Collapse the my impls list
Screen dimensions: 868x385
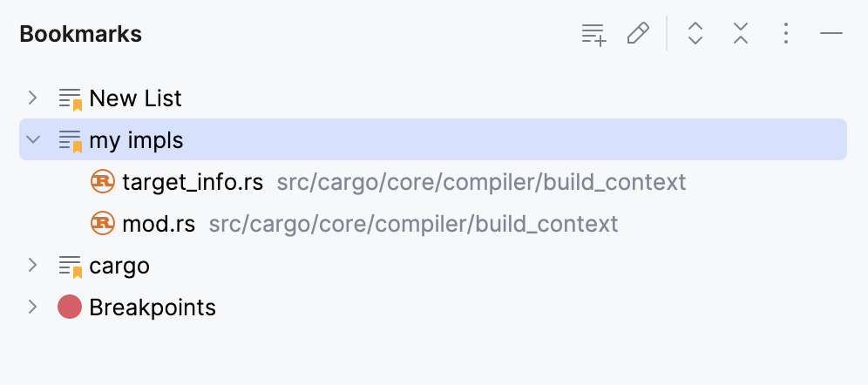coord(33,139)
